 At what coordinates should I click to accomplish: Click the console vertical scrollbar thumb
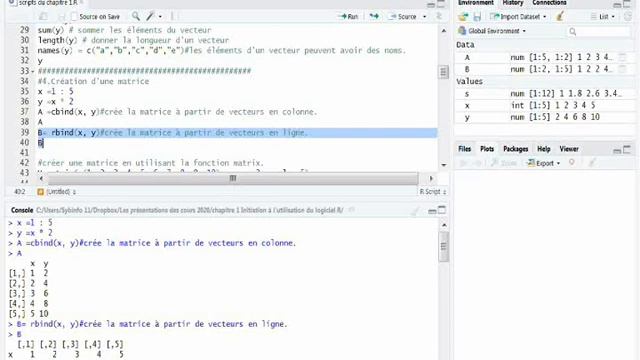(444, 246)
